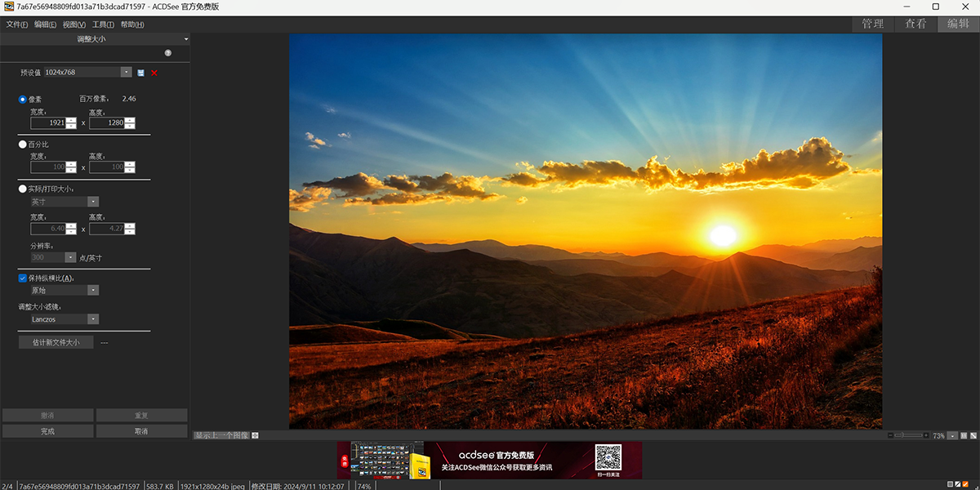
Task: Select the 实际/打印大小 radio button
Action: (23, 189)
